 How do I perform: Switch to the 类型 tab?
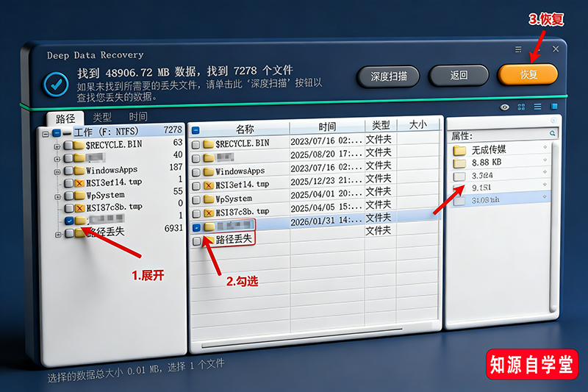point(102,117)
